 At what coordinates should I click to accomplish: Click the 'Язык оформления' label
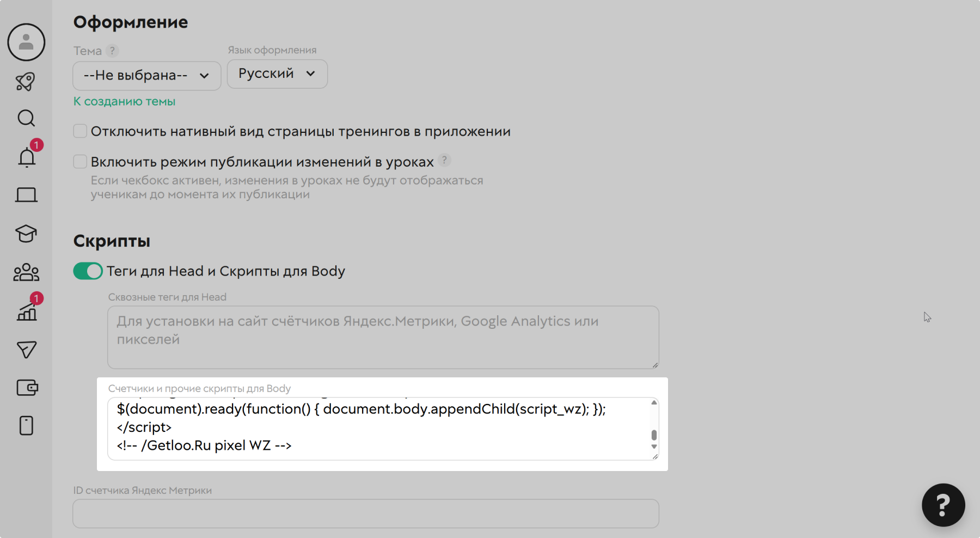click(x=272, y=50)
